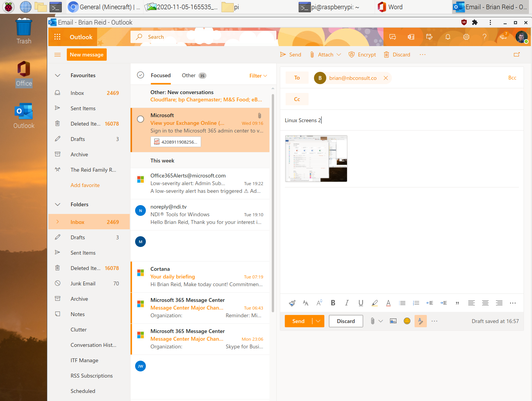
Task: Click the notifications bell icon
Action: coord(448,37)
